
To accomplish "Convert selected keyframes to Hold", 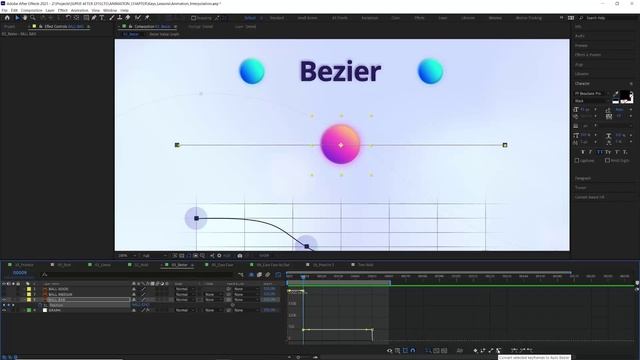I will point(483,351).
